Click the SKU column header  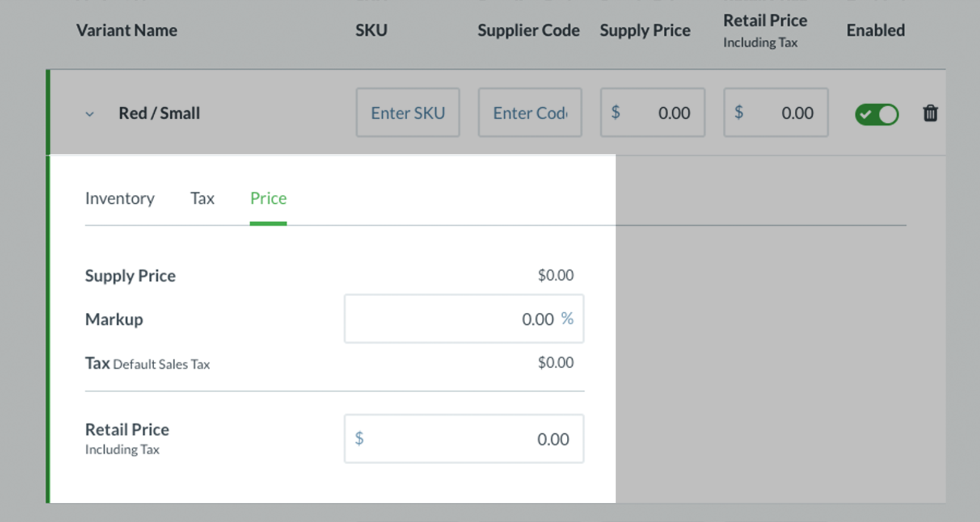[372, 30]
